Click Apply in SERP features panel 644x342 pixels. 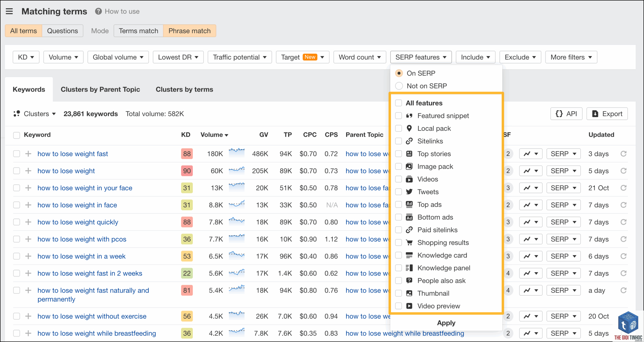[446, 323]
